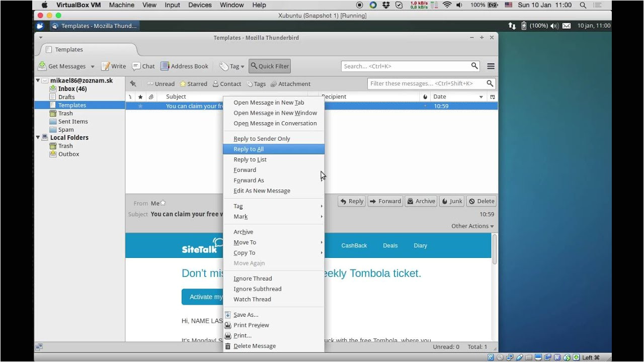Click the Forward button in message header

(x=385, y=201)
